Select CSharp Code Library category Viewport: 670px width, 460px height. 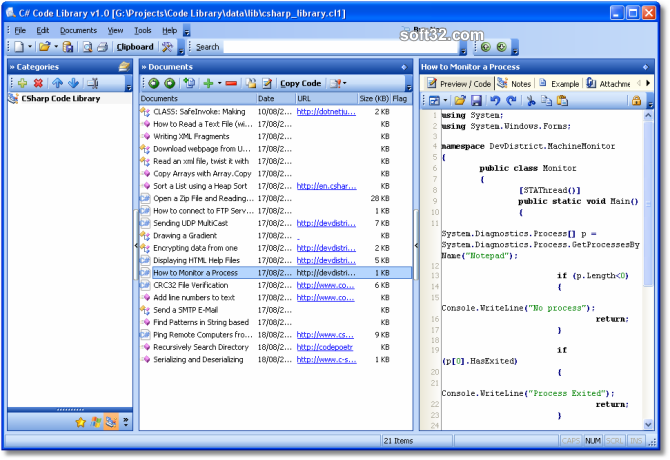(61, 99)
